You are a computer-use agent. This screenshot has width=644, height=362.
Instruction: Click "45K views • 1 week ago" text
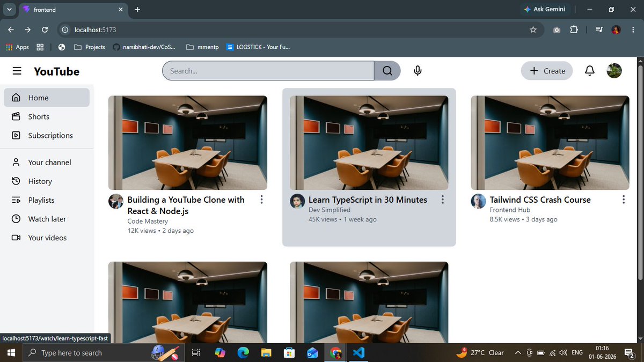coord(342,219)
